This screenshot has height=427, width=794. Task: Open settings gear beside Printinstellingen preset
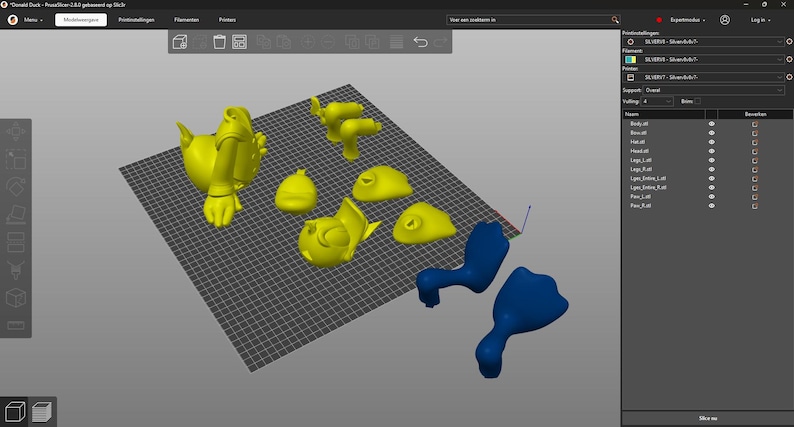tap(789, 42)
